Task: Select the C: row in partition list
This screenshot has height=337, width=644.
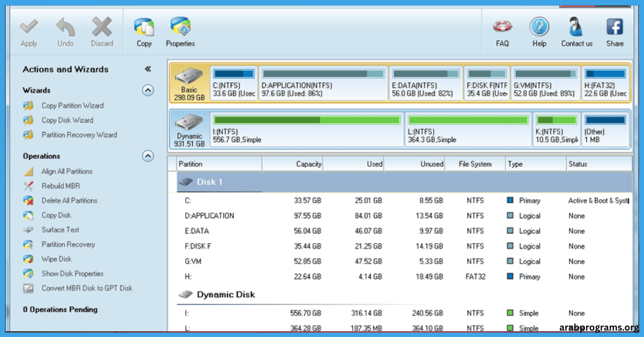Action: 405,201
